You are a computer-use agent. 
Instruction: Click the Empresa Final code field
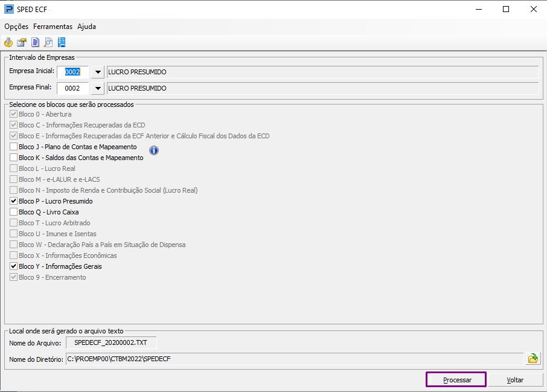click(x=72, y=88)
